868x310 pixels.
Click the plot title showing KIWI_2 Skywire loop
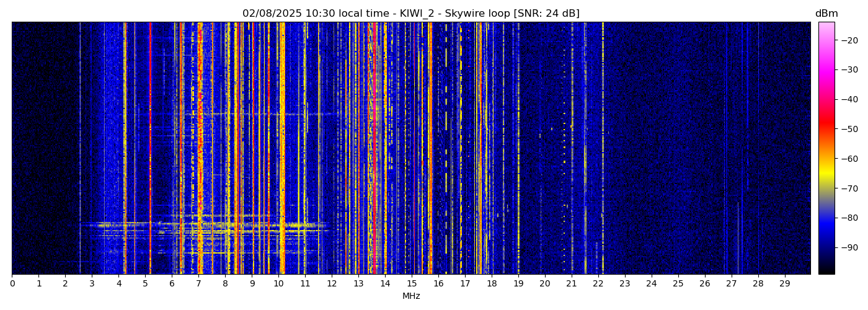pos(410,14)
